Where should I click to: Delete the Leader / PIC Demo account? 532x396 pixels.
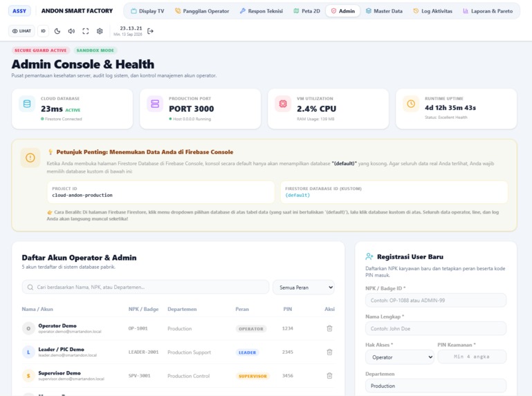(329, 352)
